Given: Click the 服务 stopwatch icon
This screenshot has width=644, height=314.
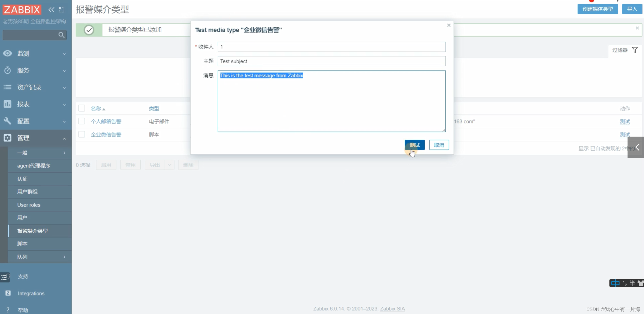Looking at the screenshot, I should (8, 70).
